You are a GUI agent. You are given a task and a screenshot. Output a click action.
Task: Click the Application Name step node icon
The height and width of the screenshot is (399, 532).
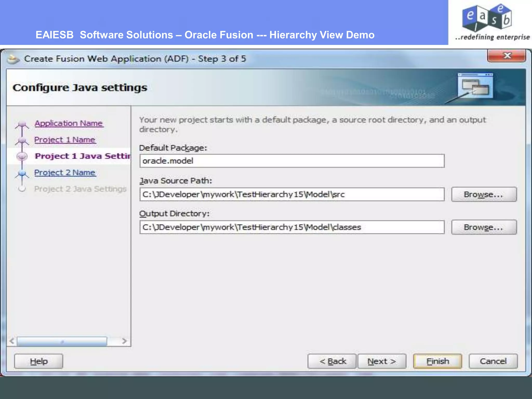tap(22, 124)
